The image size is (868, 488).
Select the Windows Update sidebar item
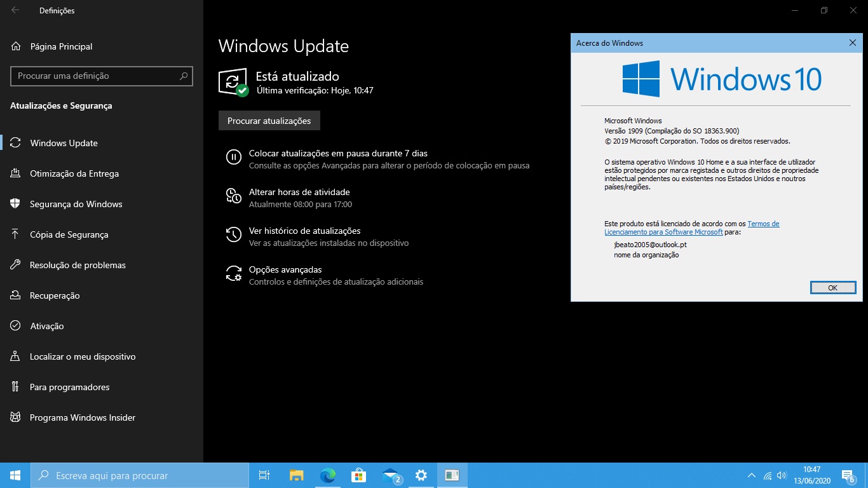point(102,143)
